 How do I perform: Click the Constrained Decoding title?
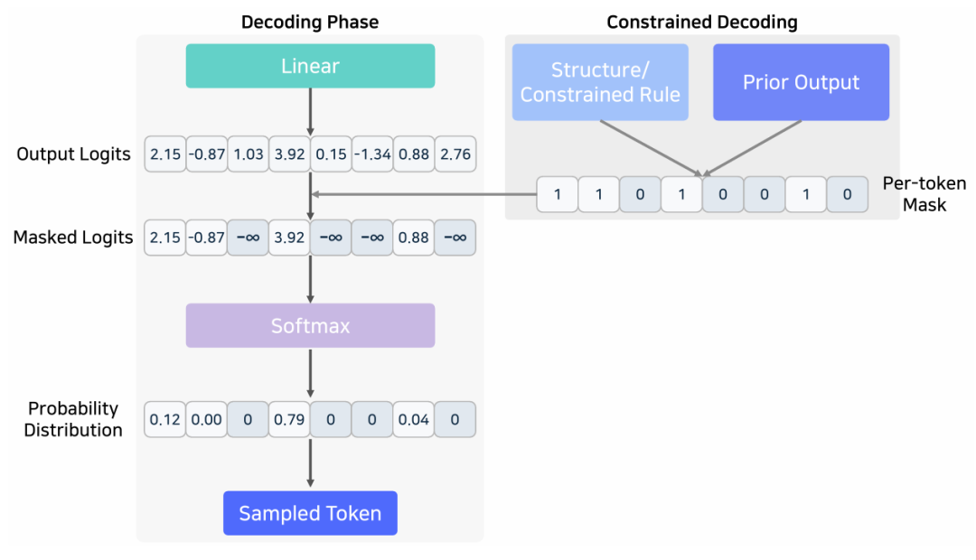point(701,22)
